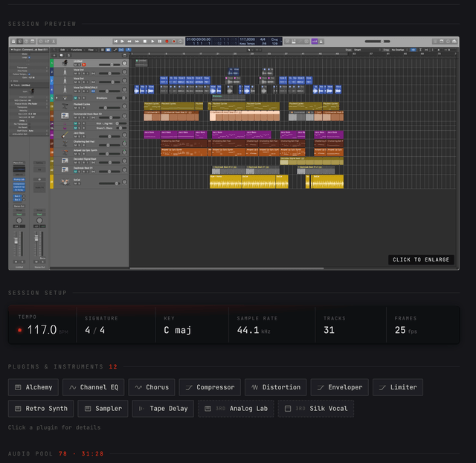This screenshot has height=463, width=476.
Task: Click the SESSION SETUP heading
Action: pyautogui.click(x=37, y=293)
